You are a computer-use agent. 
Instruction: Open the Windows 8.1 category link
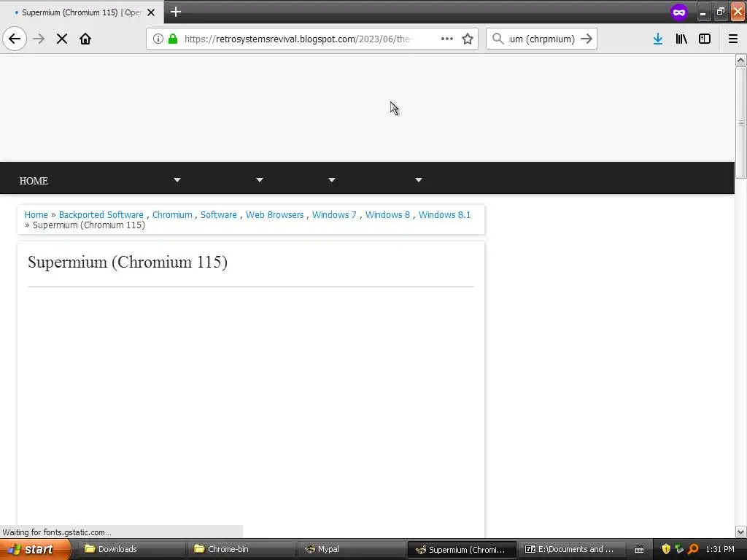pos(444,215)
